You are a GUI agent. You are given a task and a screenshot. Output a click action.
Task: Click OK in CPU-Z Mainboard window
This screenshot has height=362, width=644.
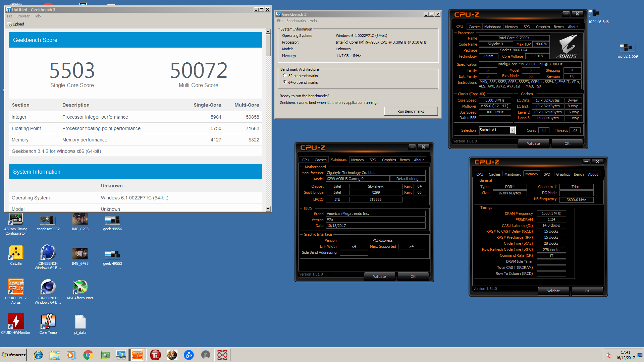point(413,277)
